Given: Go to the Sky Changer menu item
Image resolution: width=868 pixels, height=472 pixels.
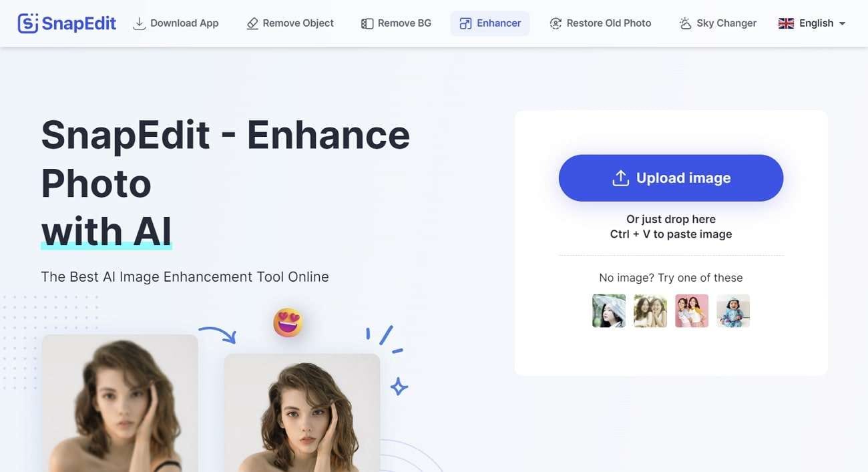Looking at the screenshot, I should [x=718, y=23].
